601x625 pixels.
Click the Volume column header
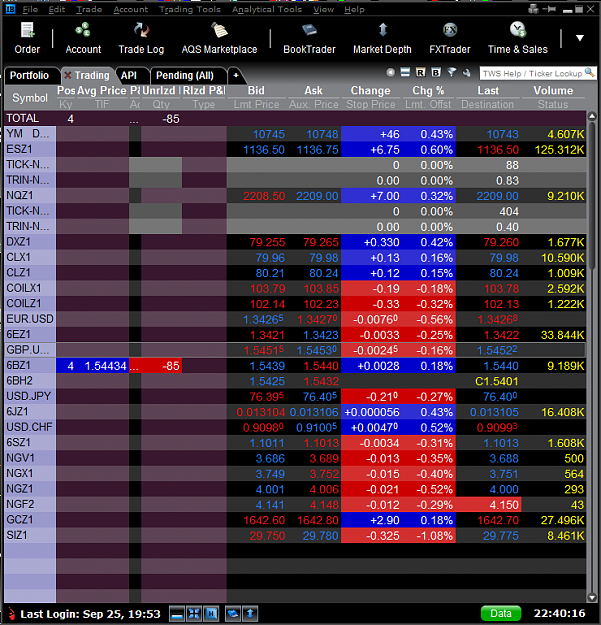coord(553,90)
